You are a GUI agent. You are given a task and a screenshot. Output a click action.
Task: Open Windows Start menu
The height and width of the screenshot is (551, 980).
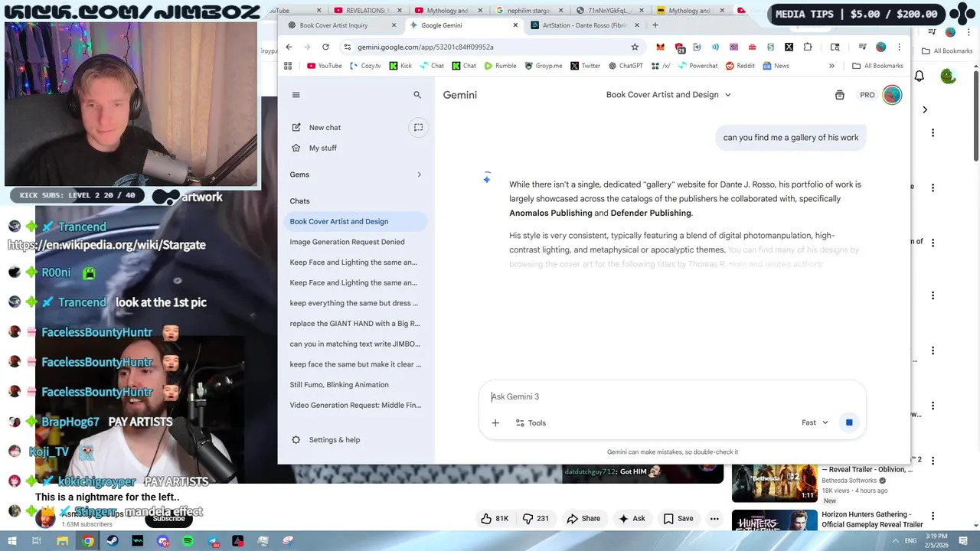12,541
